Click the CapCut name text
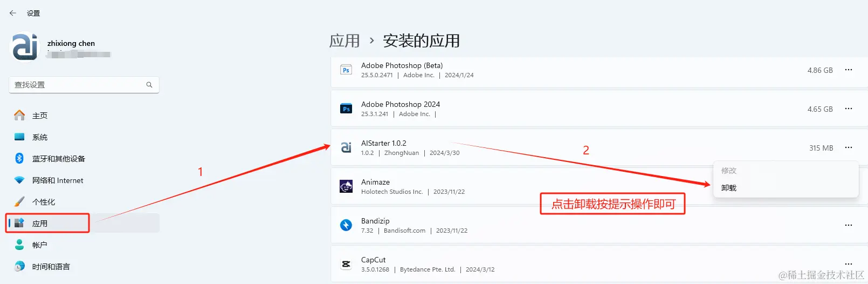 tap(374, 260)
